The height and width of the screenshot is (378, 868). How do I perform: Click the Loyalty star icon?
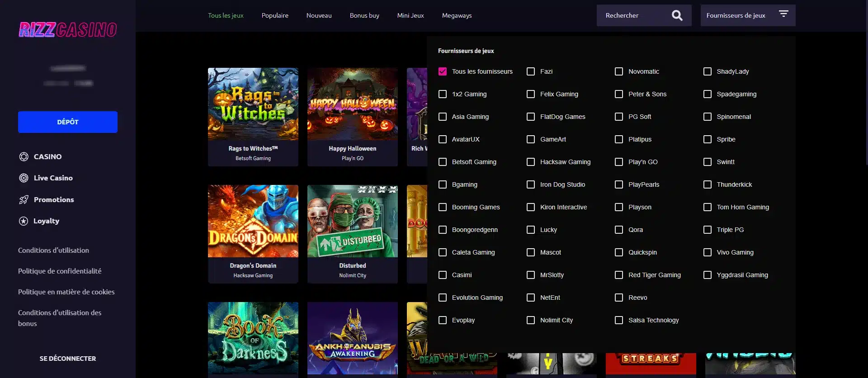(24, 221)
